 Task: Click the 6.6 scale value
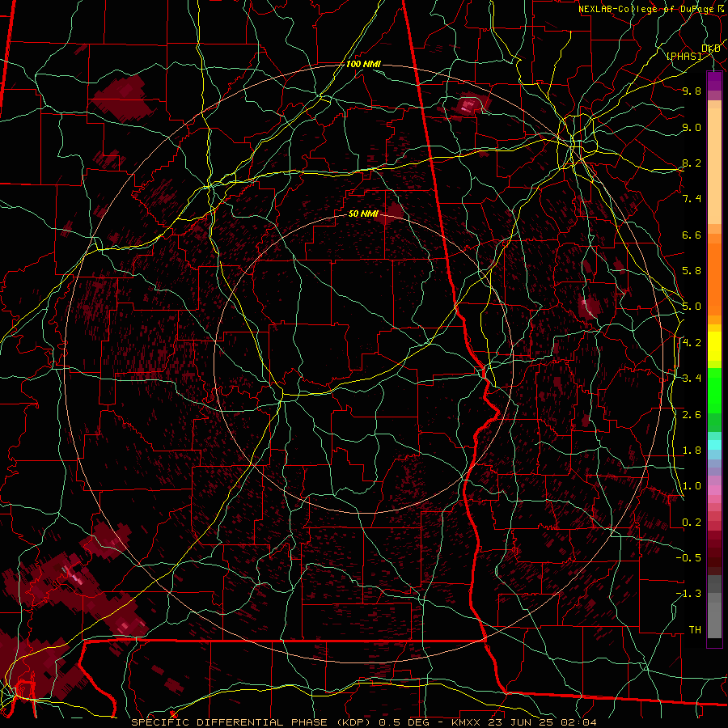pos(692,235)
